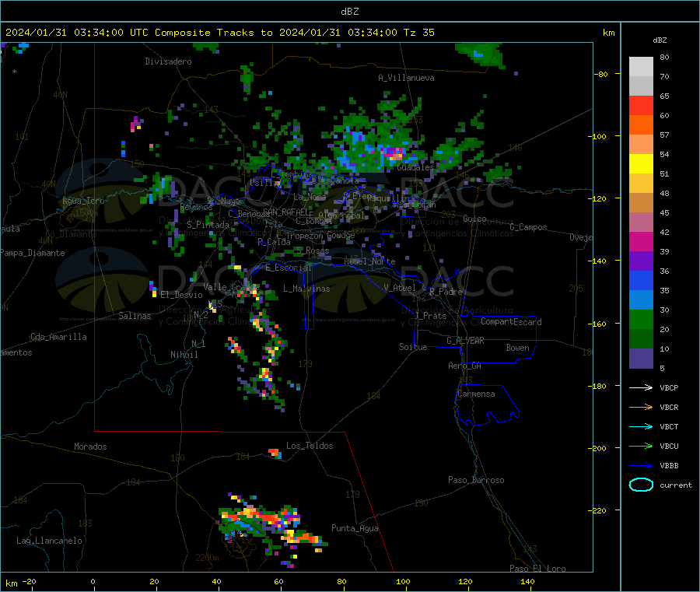Click the green VBCU arrow legend icon
Viewport: 700px width, 592px height.
pos(641,446)
